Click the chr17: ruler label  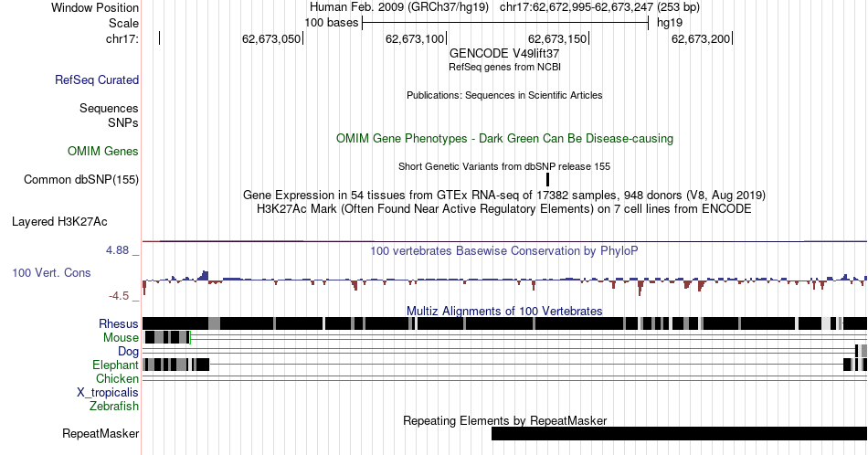pyautogui.click(x=122, y=38)
